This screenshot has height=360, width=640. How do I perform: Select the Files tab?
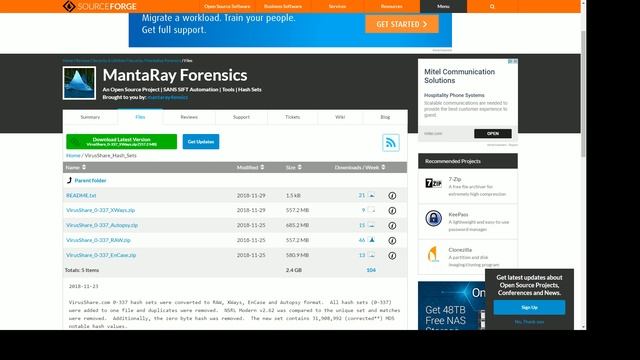(x=140, y=117)
